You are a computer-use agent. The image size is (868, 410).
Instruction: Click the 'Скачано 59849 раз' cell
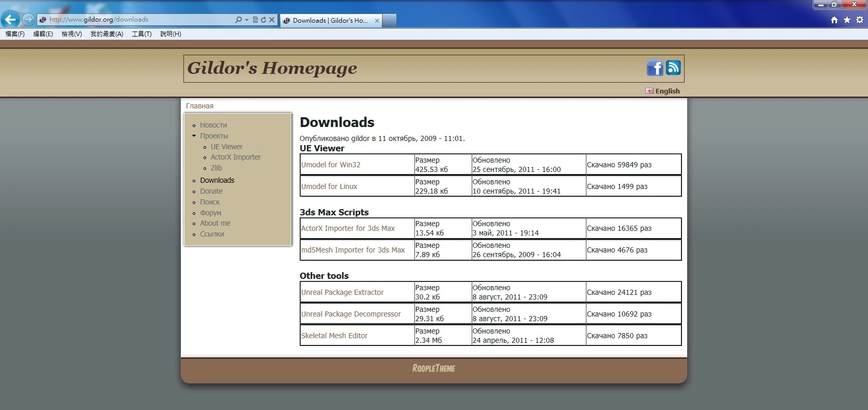coord(633,165)
